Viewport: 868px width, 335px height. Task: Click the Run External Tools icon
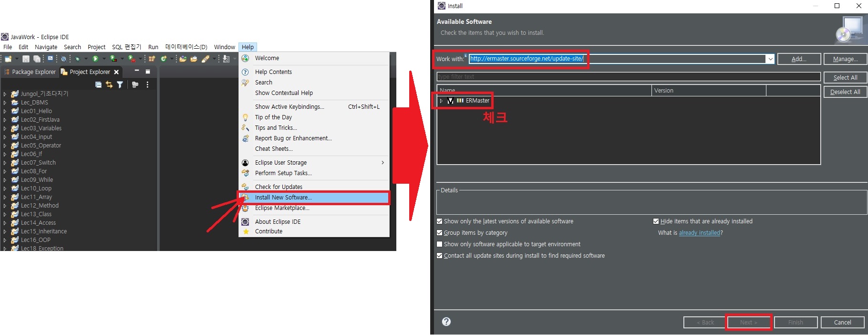132,59
